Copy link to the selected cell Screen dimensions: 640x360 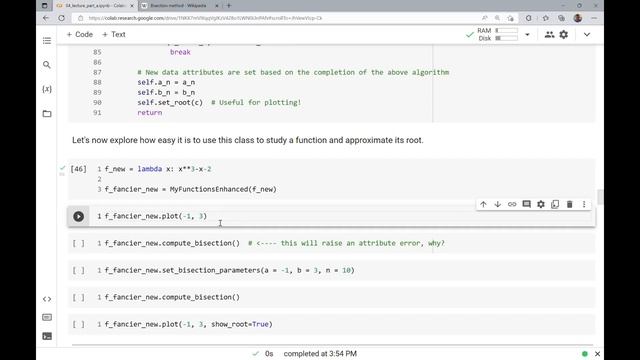click(512, 204)
